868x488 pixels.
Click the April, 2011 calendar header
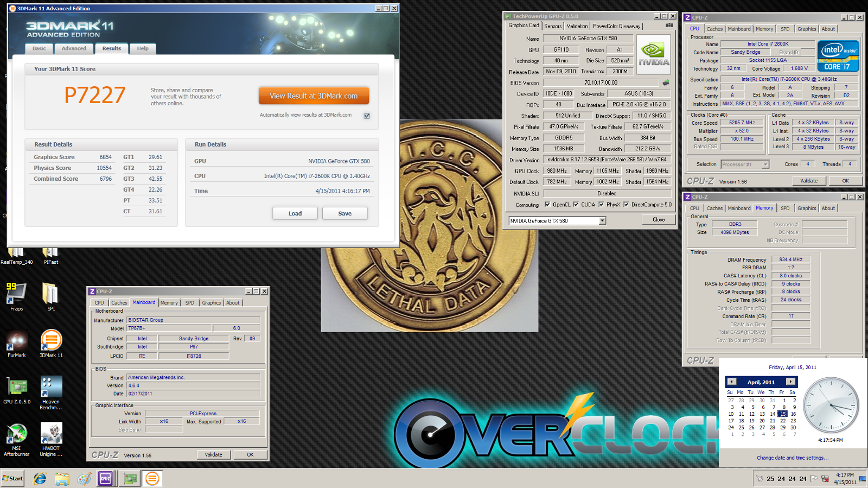click(x=761, y=382)
